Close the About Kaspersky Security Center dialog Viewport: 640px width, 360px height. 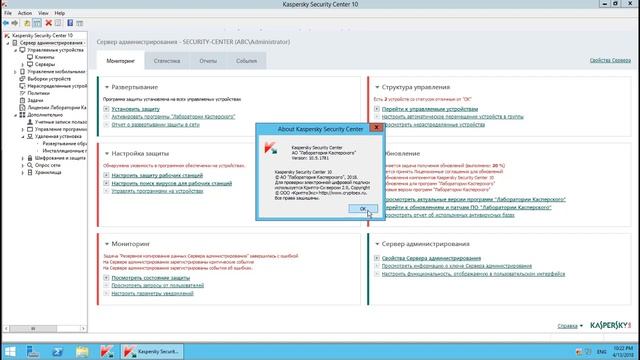tap(376, 128)
